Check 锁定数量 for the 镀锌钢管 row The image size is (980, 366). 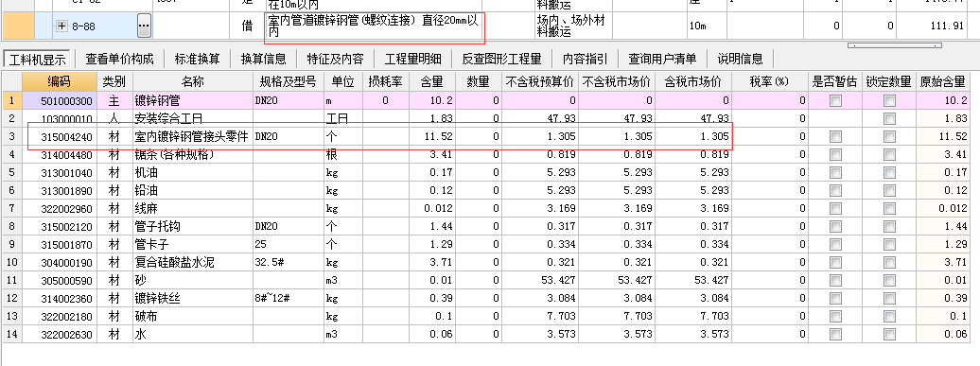click(x=889, y=100)
